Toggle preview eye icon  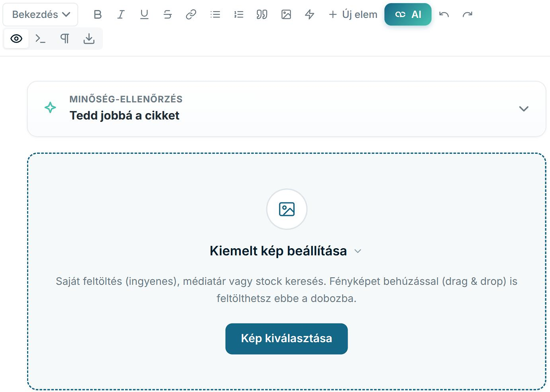[x=16, y=39]
